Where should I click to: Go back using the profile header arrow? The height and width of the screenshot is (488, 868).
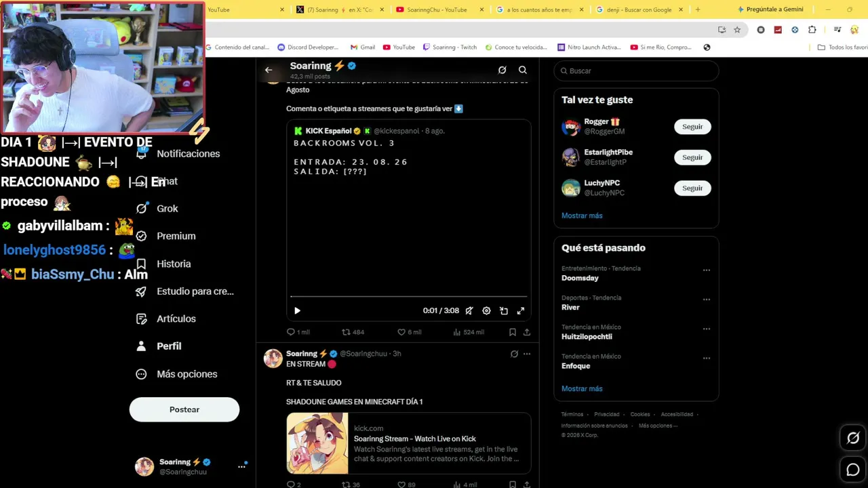tap(269, 70)
